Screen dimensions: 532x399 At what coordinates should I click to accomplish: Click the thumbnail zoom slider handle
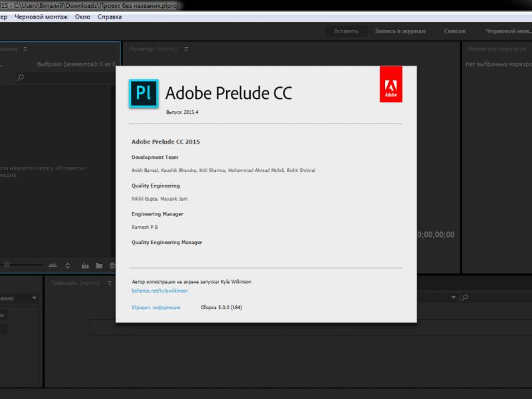point(7,264)
